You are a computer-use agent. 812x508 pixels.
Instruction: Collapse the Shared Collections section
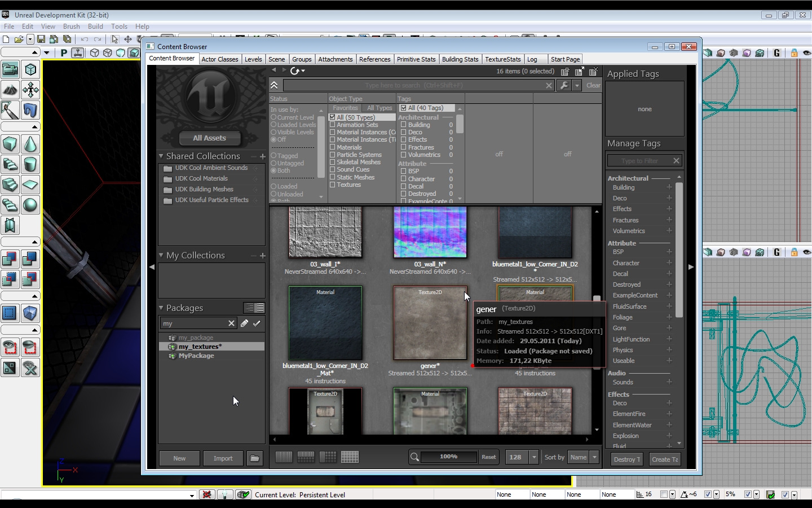coord(161,156)
